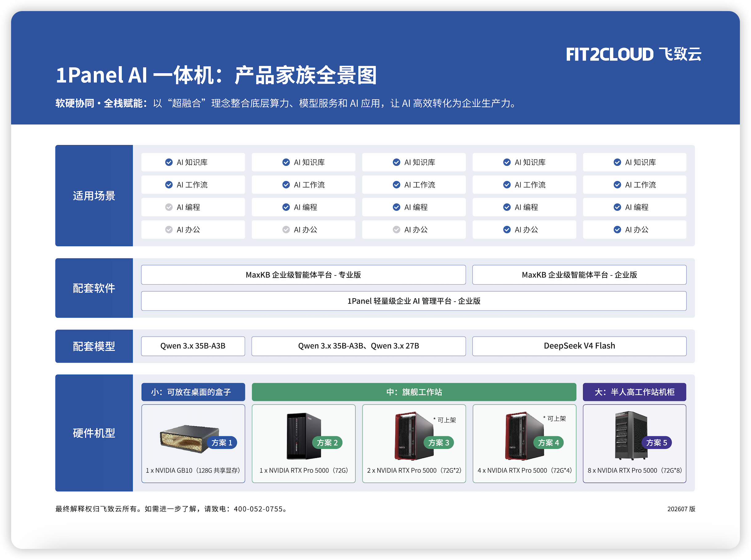
Task: Click the blue check beside AI 编程 in the second scenario column
Action: tap(286, 207)
